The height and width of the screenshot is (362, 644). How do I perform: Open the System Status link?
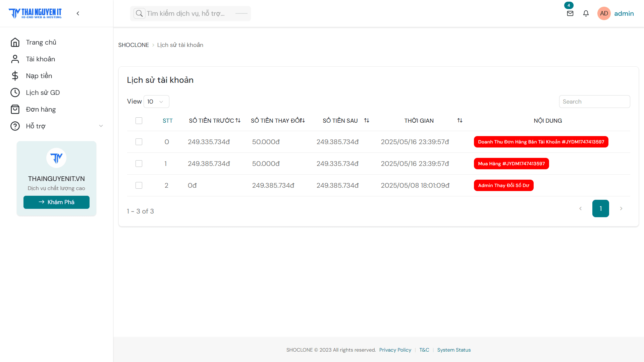click(454, 350)
